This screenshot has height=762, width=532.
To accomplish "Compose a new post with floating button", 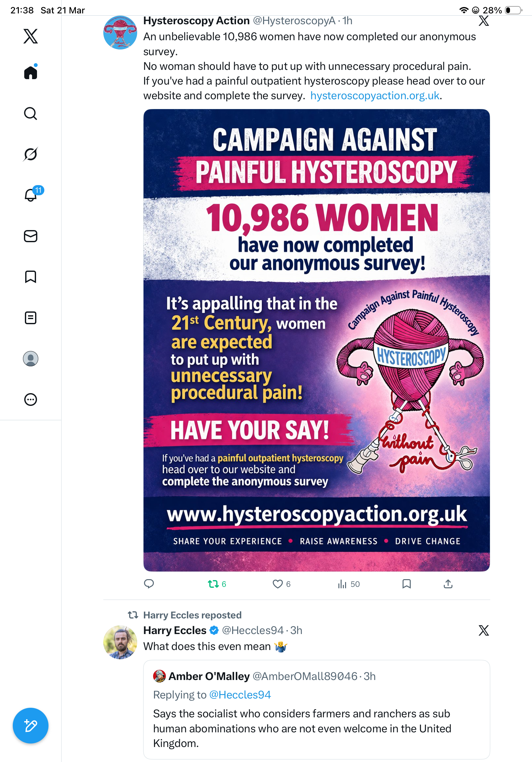I will [x=31, y=726].
